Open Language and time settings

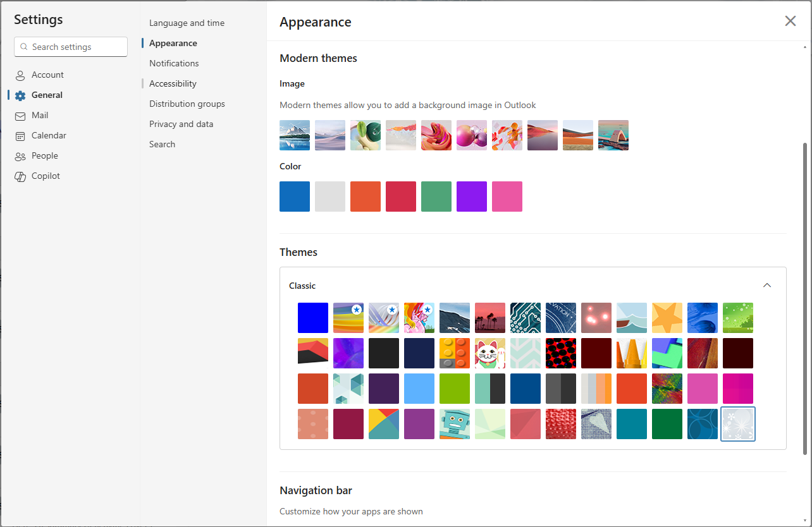[x=187, y=23]
